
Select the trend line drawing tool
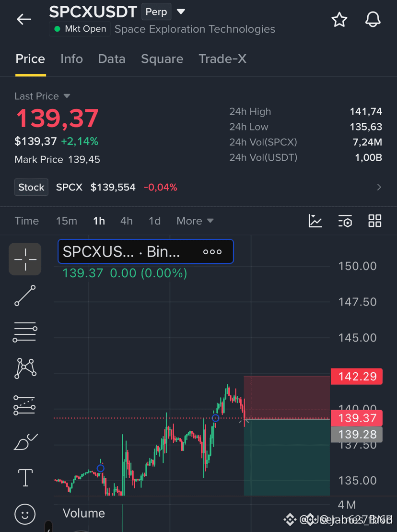[25, 296]
